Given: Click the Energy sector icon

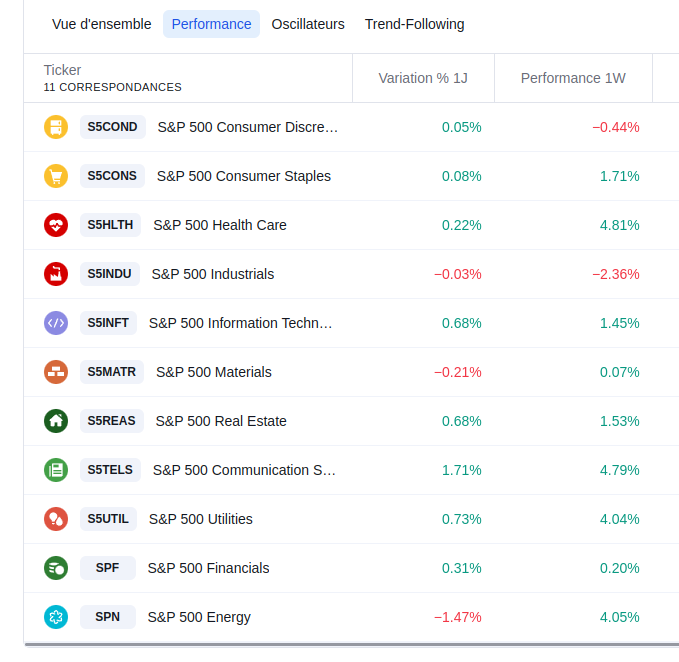Looking at the screenshot, I should point(56,617).
